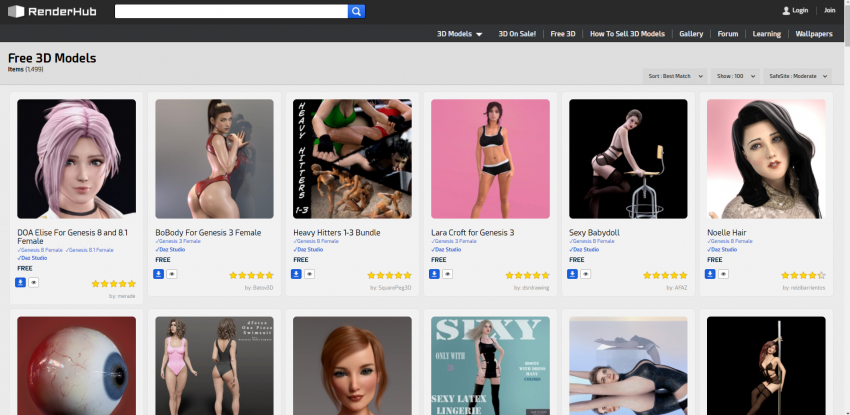Click Genesis 8.1 Female tag on DOA Elise
The image size is (850, 415).
coord(89,250)
